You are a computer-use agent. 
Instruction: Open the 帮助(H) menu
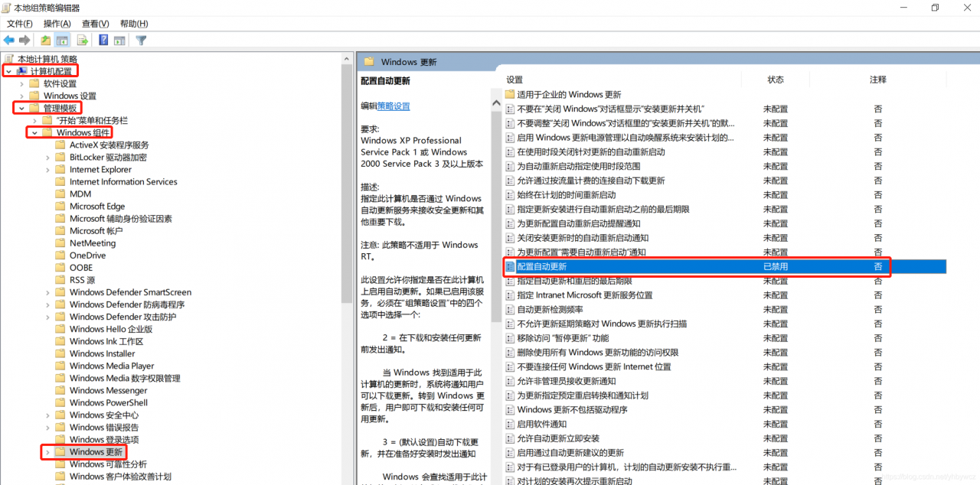click(x=134, y=24)
